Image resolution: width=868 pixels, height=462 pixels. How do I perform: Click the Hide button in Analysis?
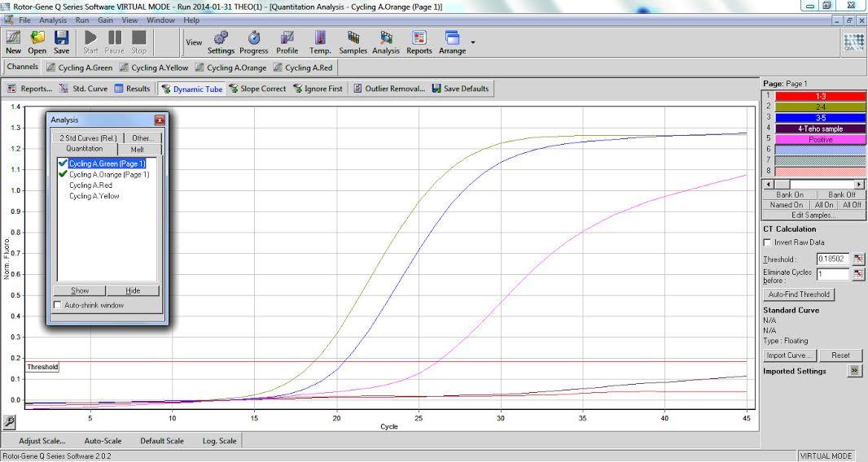(x=133, y=290)
